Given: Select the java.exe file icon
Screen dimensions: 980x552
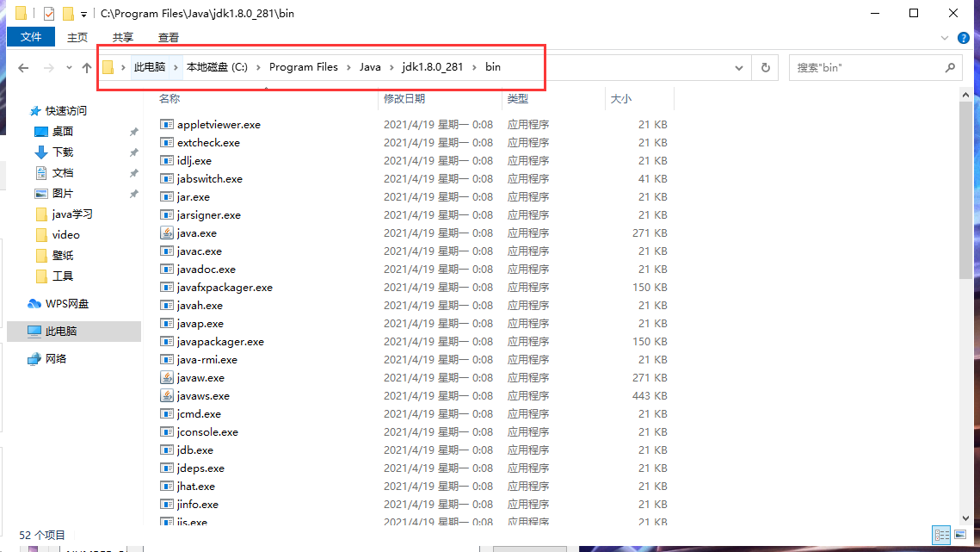Looking at the screenshot, I should (x=166, y=233).
